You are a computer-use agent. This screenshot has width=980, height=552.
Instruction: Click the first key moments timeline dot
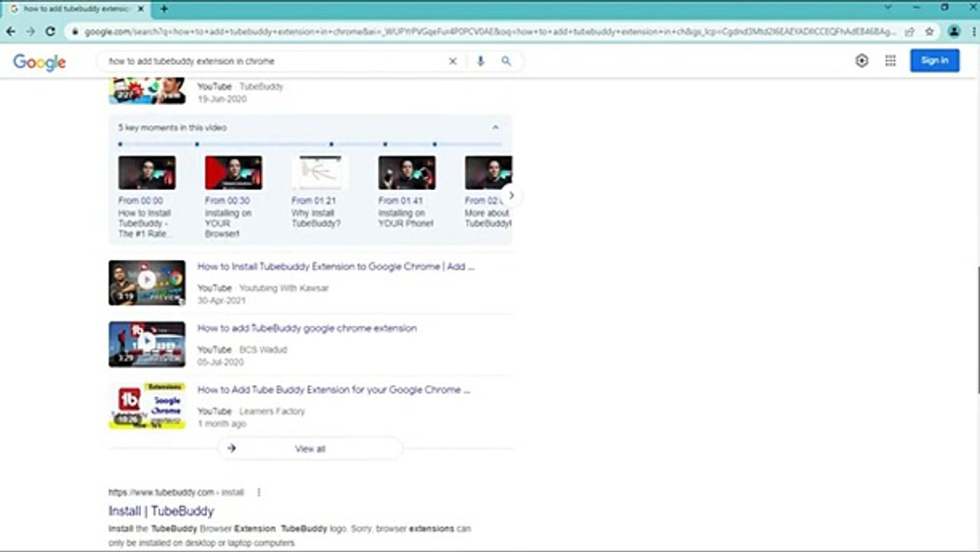coord(120,144)
